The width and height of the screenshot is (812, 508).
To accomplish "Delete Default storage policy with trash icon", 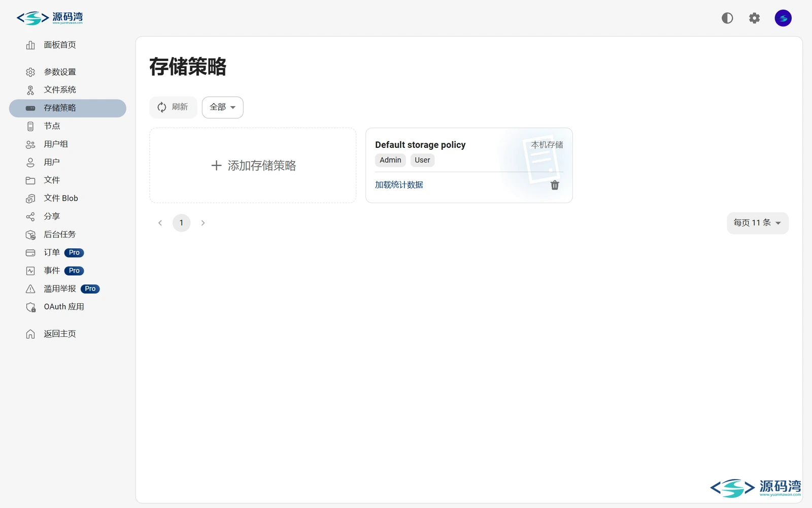I will click(555, 185).
